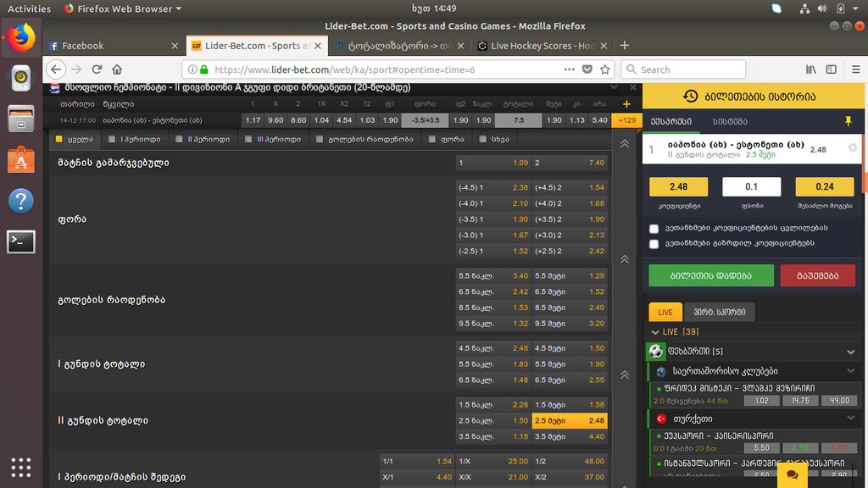Image resolution: width=868 pixels, height=488 pixels.
Task: Check ვეთანხმები გაზრდილ კოეფიციენტებს box
Action: coord(654,244)
